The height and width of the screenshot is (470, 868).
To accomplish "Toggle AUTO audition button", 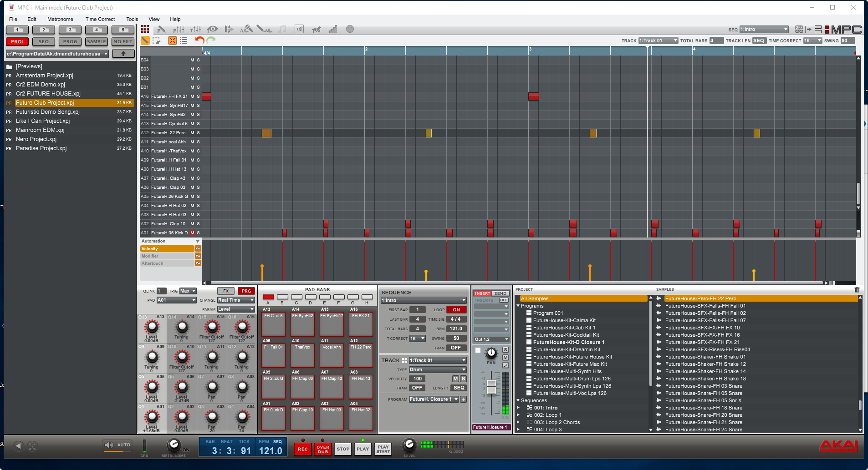I will (123, 445).
